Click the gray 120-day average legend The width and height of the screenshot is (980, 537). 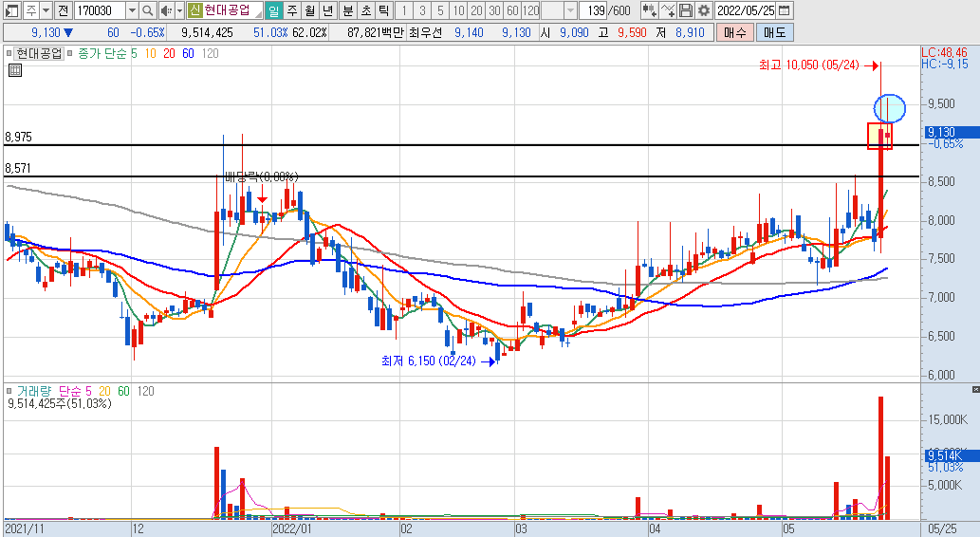click(x=210, y=54)
